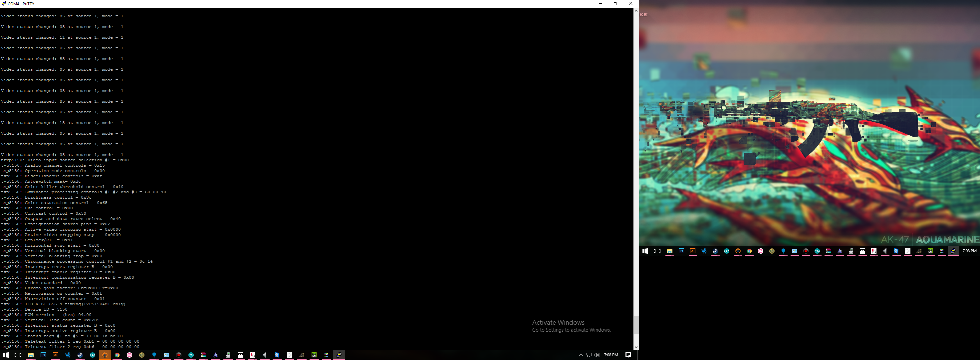Image resolution: width=980 pixels, height=360 pixels.
Task: Select PuTTY icon on the wallpaper monitor's taskbar
Action: click(x=953, y=251)
